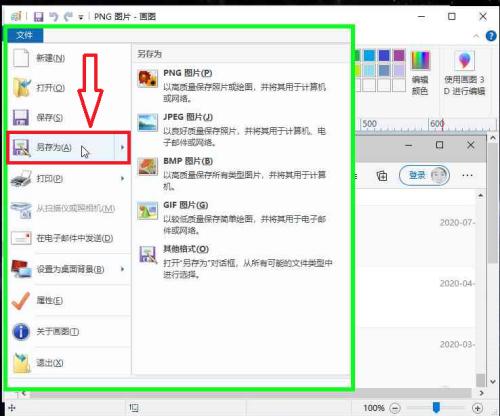This screenshot has height=416, width=500.
Task: Click zoom out minus button
Action: [x=395, y=408]
